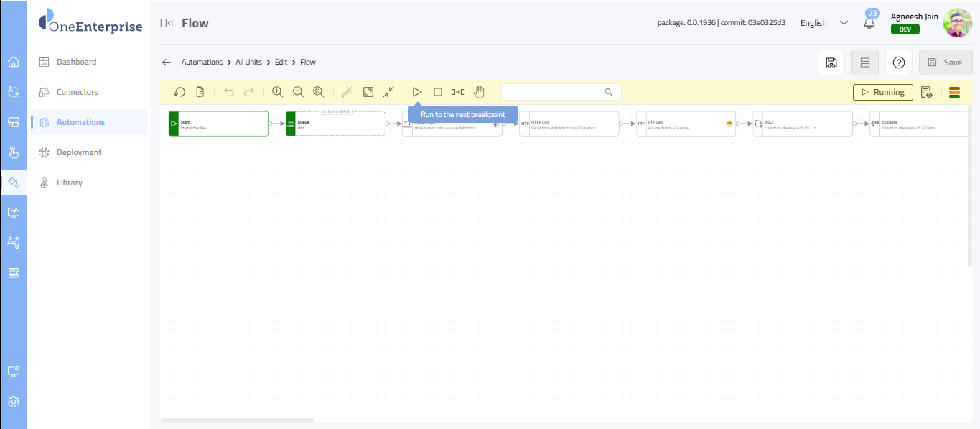The width and height of the screenshot is (980, 429).
Task: Toggle the split layout view button
Action: pyautogui.click(x=864, y=63)
